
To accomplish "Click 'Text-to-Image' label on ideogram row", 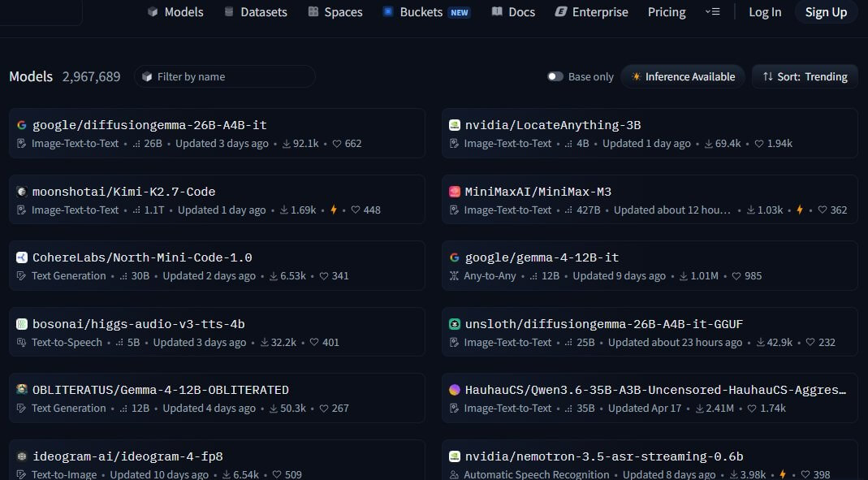I will coord(64,474).
